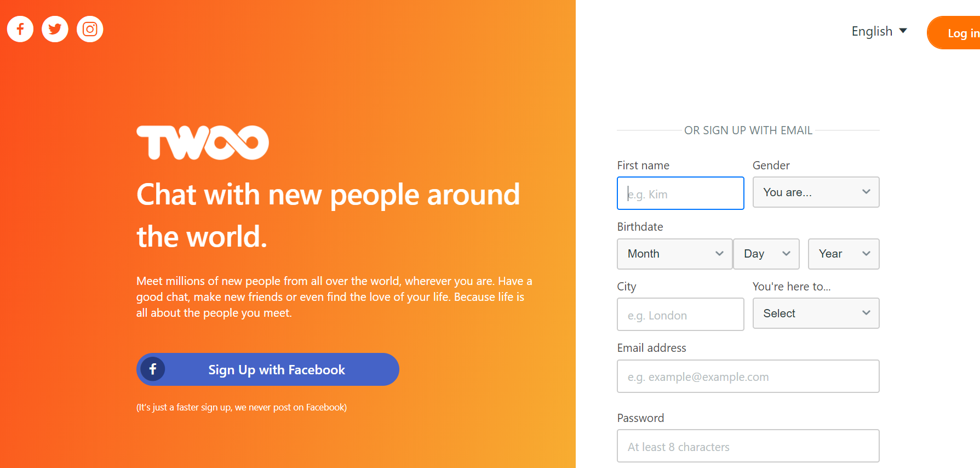Click the Twoo logo
Image resolution: width=980 pixels, height=468 pixels.
point(203,142)
